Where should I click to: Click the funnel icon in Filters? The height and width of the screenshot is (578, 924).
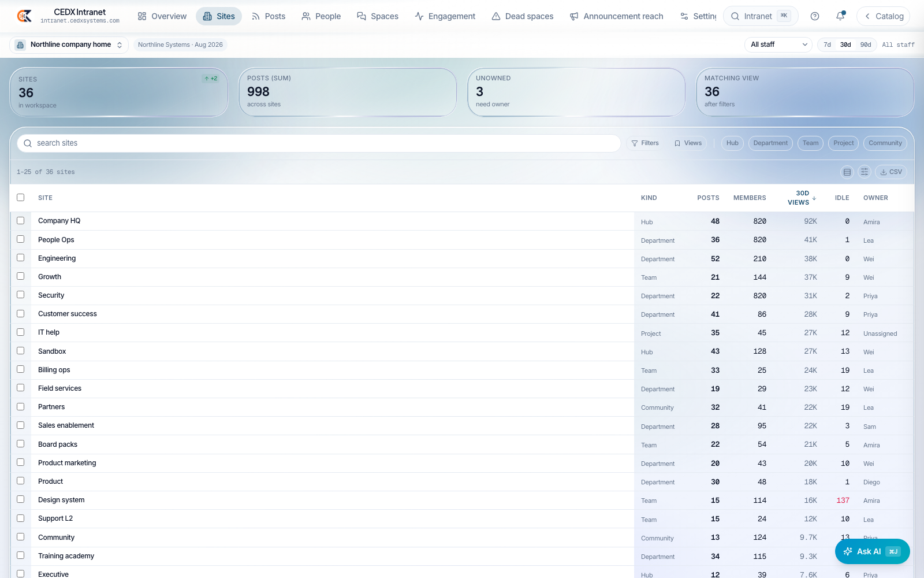[635, 143]
